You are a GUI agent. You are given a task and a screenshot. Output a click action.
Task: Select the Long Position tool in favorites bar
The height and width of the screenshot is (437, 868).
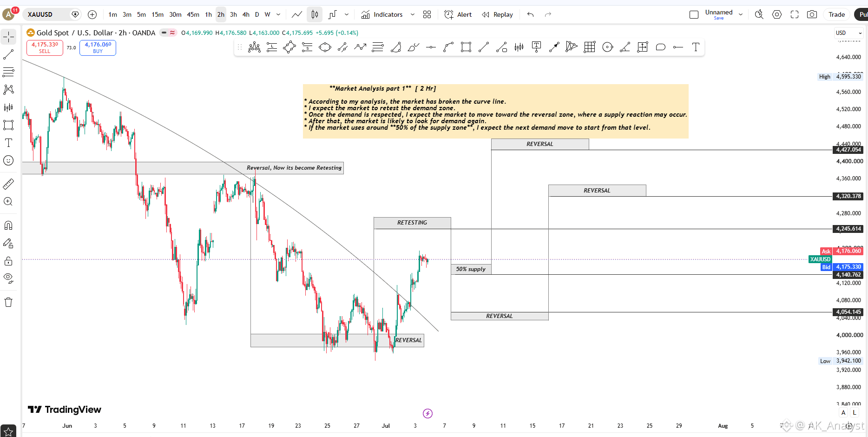[x=272, y=47]
